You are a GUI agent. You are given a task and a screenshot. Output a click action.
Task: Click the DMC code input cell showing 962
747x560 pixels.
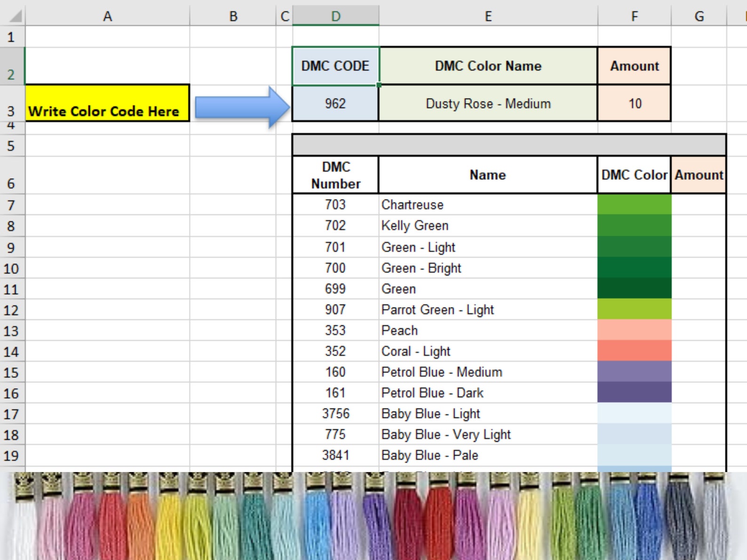pos(335,103)
